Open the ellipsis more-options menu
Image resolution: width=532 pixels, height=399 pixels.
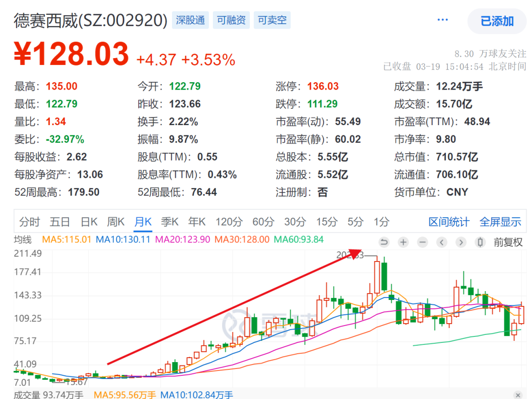(x=442, y=20)
